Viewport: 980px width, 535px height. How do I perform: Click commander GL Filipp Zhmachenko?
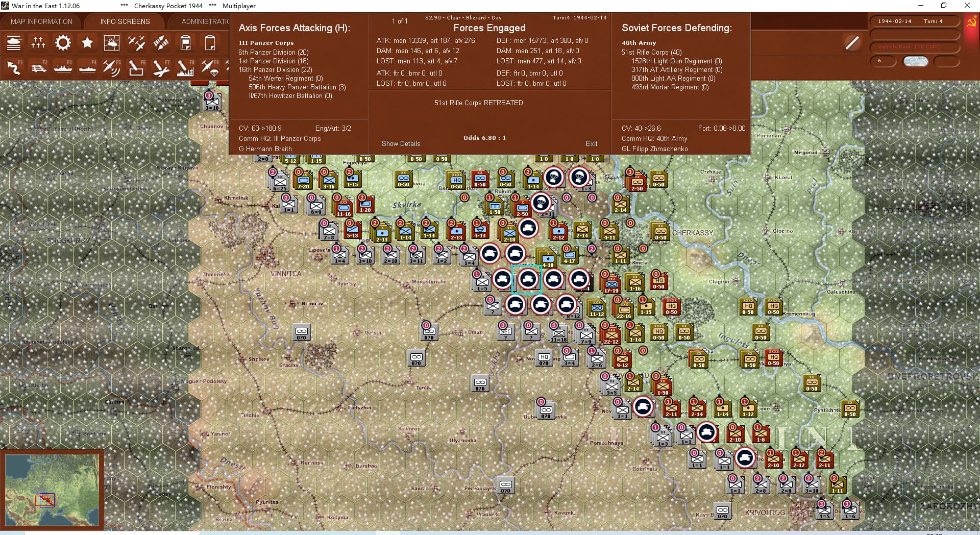click(x=655, y=149)
